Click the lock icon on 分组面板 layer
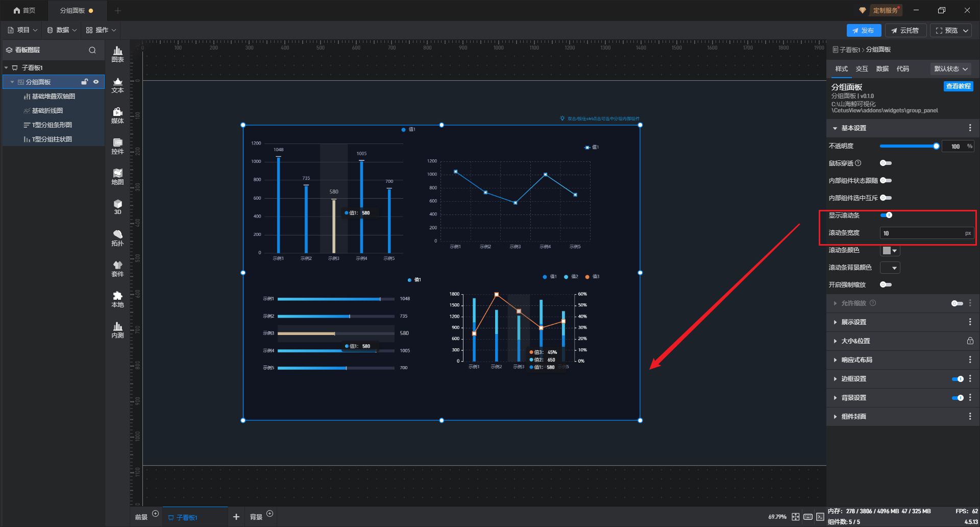Image resolution: width=980 pixels, height=527 pixels. tap(85, 82)
